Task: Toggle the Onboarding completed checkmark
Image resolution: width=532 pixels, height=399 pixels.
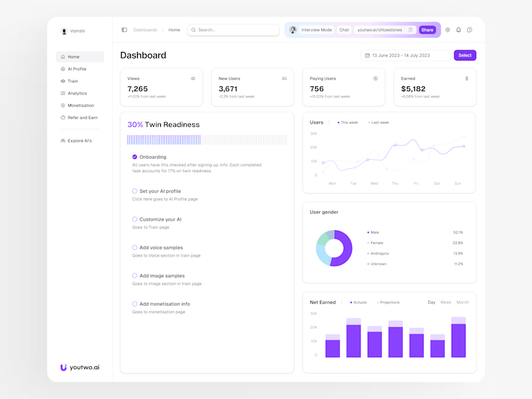Action: click(x=135, y=157)
